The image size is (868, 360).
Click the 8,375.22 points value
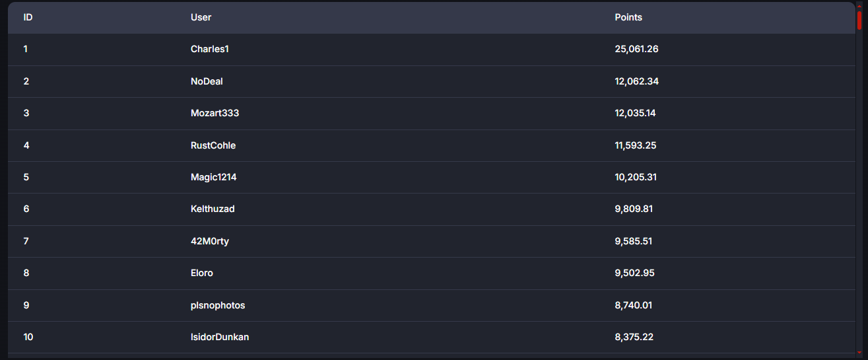point(634,337)
